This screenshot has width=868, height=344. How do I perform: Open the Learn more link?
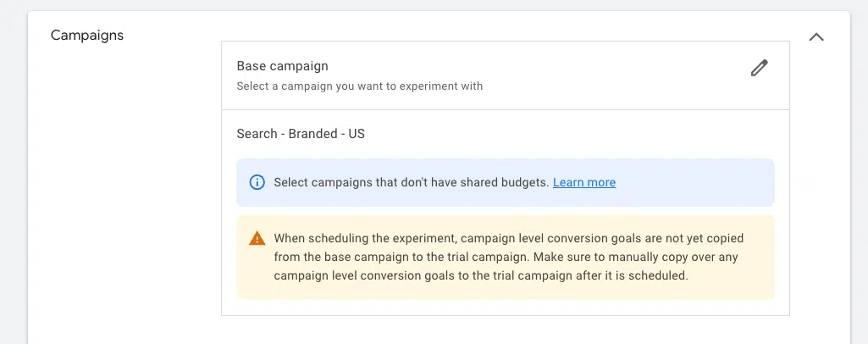(x=584, y=182)
